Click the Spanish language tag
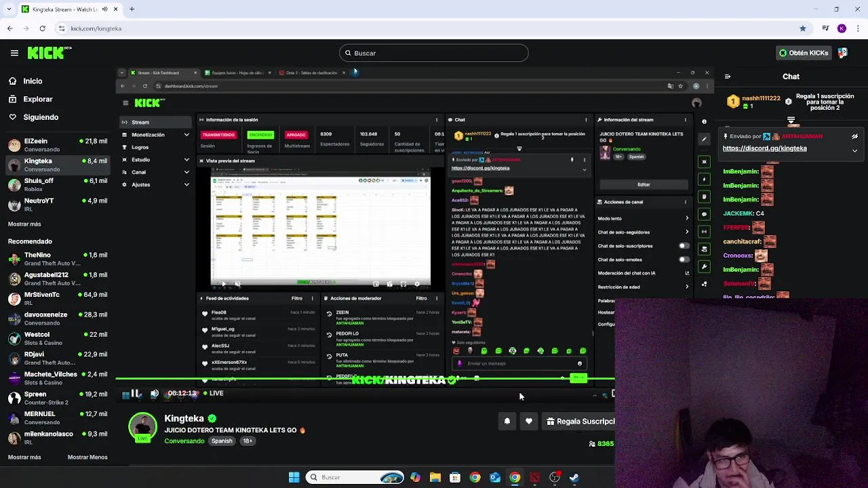The height and width of the screenshot is (488, 868). point(222,441)
